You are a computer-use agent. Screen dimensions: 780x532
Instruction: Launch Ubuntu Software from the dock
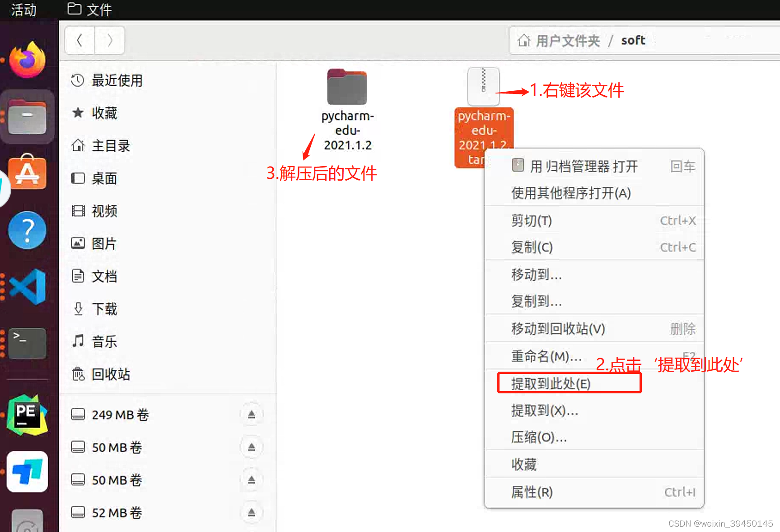pyautogui.click(x=28, y=172)
